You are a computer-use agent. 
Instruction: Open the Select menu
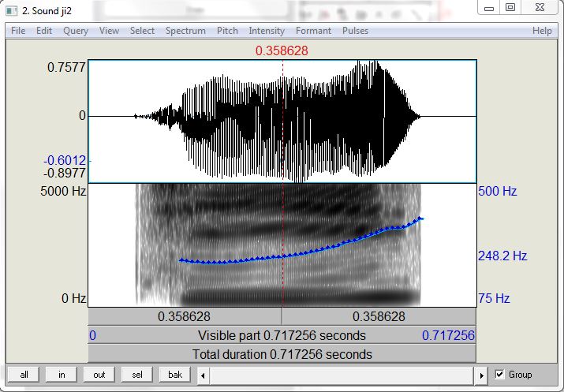click(142, 31)
